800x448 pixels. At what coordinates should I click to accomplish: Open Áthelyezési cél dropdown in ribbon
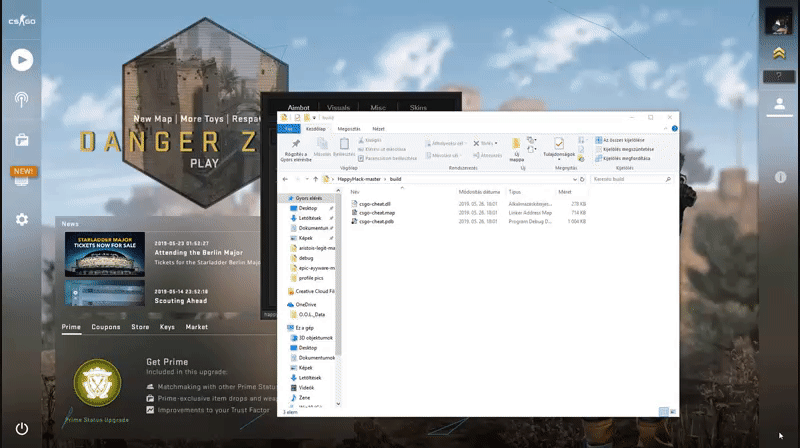tap(446, 143)
